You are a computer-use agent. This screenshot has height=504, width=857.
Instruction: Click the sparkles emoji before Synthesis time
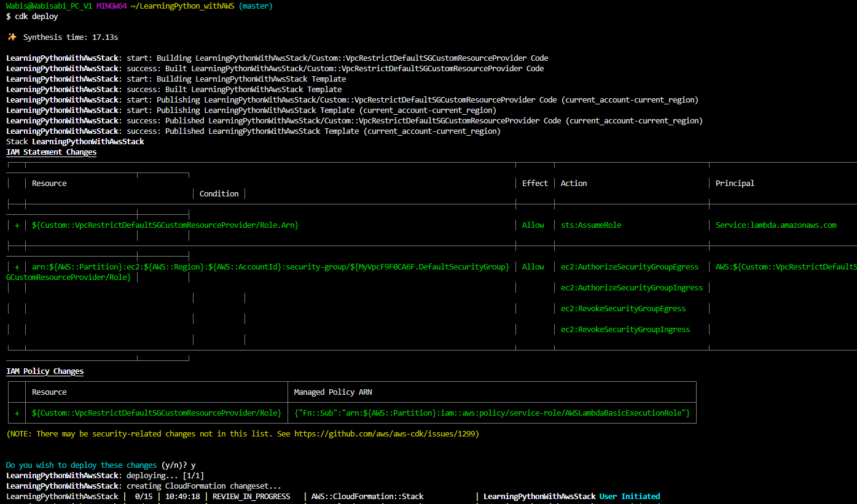click(x=12, y=37)
